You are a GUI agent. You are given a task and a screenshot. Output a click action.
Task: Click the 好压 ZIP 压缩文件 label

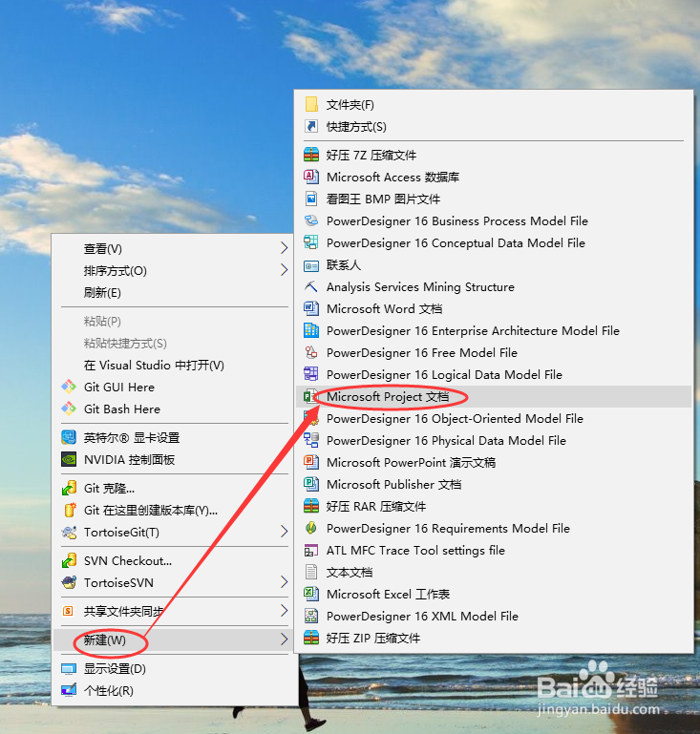[x=373, y=639]
